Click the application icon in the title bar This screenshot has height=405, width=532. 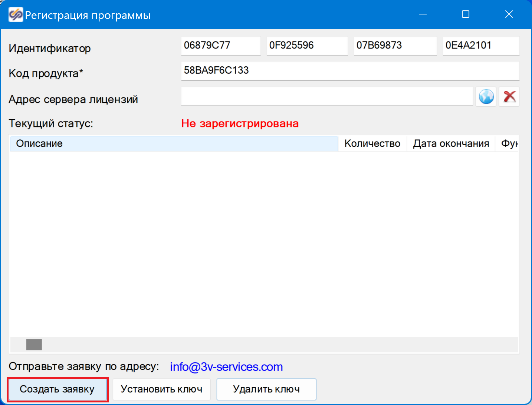pos(16,15)
